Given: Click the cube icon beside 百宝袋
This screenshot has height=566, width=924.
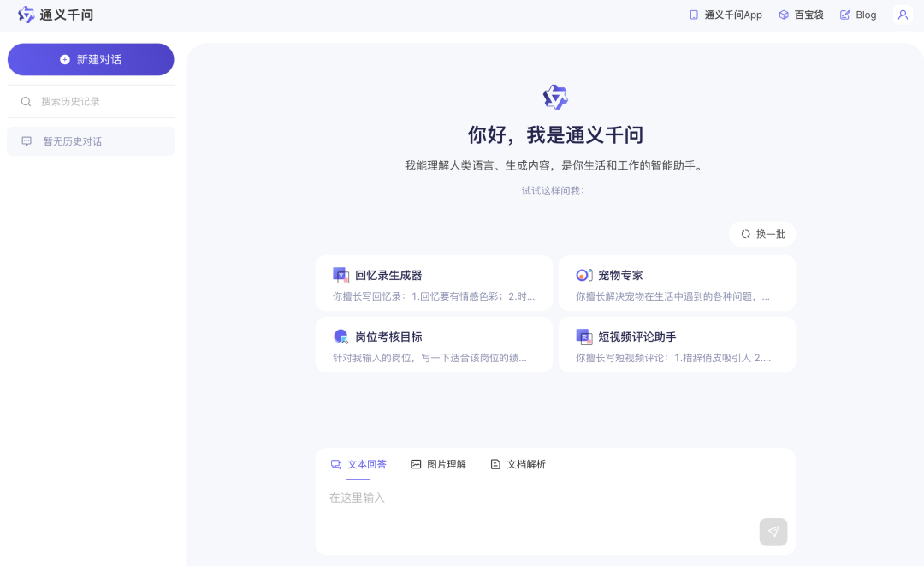Looking at the screenshot, I should click(784, 15).
